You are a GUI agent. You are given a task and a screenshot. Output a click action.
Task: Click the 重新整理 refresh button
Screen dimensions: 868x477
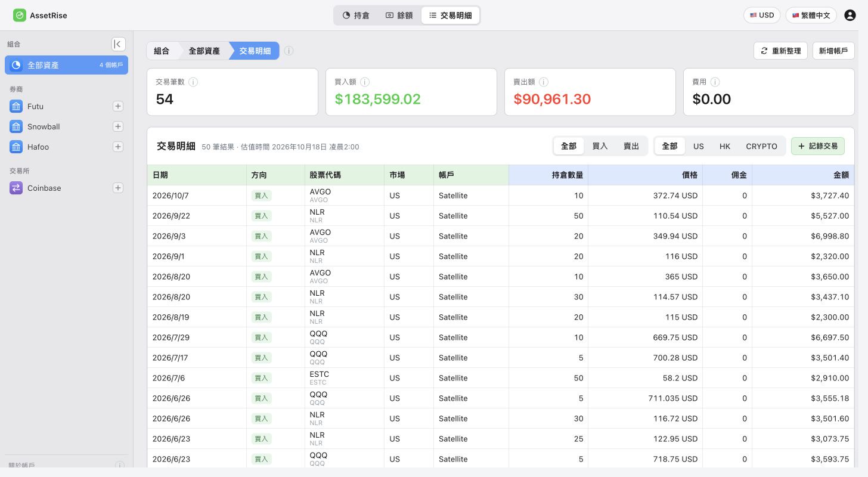pos(780,51)
